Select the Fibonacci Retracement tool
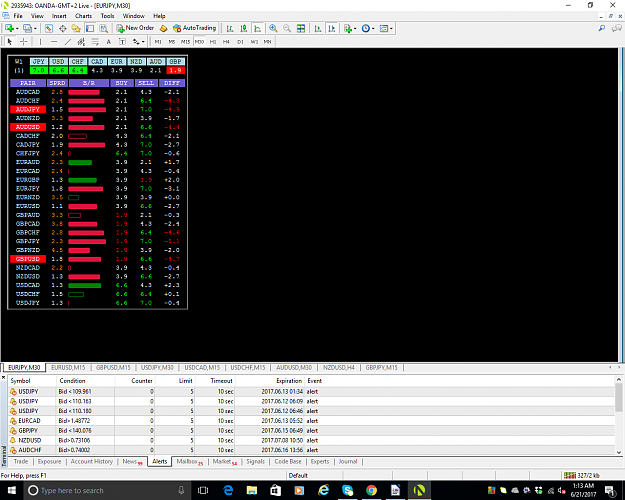Image resolution: width=625 pixels, height=500 pixels. pyautogui.click(x=95, y=41)
